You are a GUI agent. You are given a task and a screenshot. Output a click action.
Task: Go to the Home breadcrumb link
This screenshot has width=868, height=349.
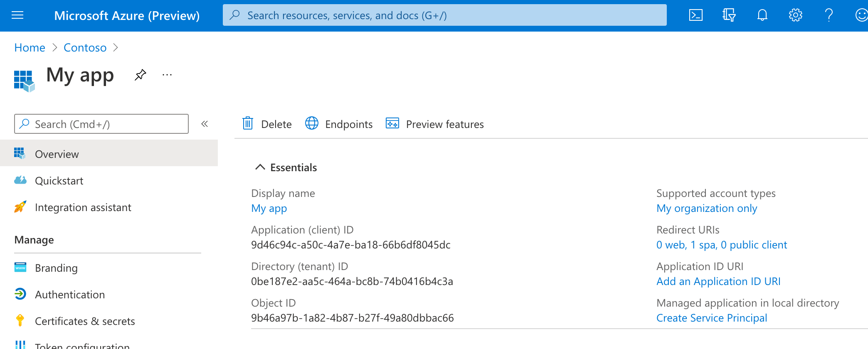[x=30, y=48]
